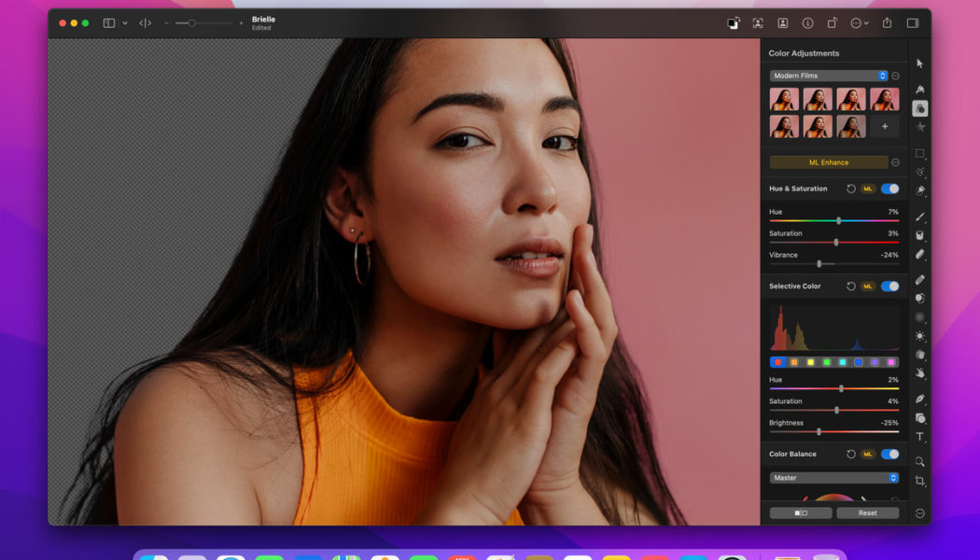Click the ML Enhance button
The image size is (980, 560).
coord(828,161)
